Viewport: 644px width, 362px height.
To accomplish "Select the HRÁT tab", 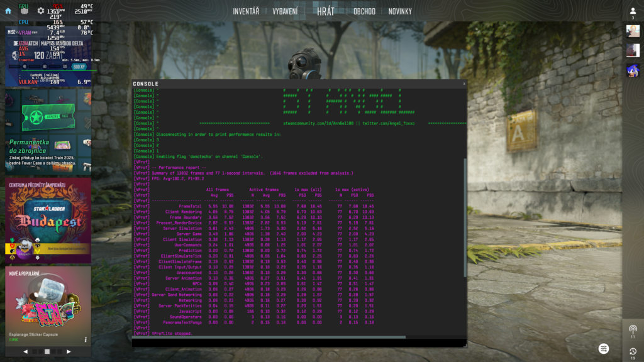I will 326,11.
